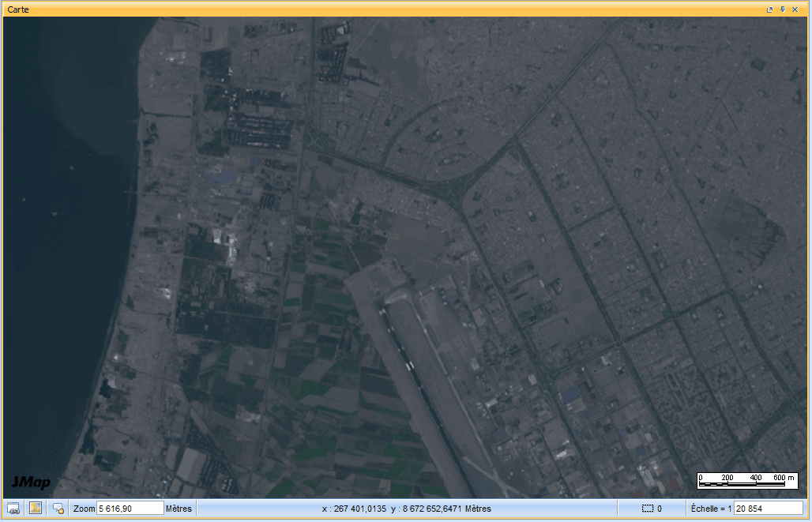The image size is (812, 522).
Task: Click the Zoom value field showing 5 616,90
Action: [x=130, y=509]
